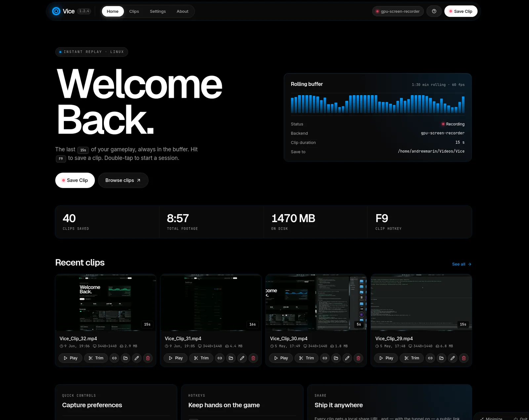Play Vice_Clip_31.mp4
Screen dimensions: 529x420
tap(176, 358)
